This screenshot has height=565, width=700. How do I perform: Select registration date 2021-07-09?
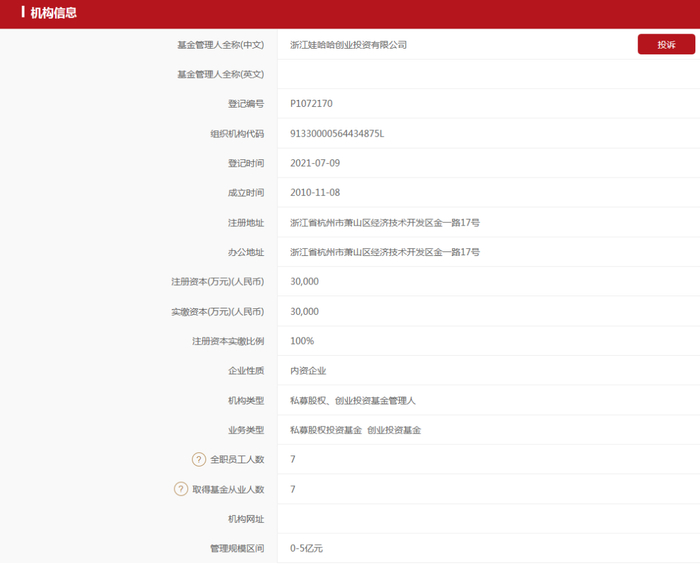tap(315, 163)
